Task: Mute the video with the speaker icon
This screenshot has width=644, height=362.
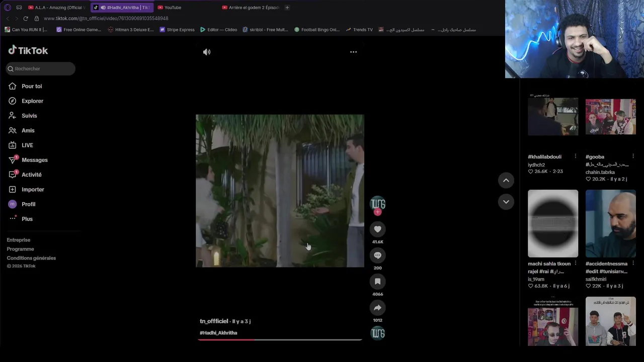Action: point(207,52)
